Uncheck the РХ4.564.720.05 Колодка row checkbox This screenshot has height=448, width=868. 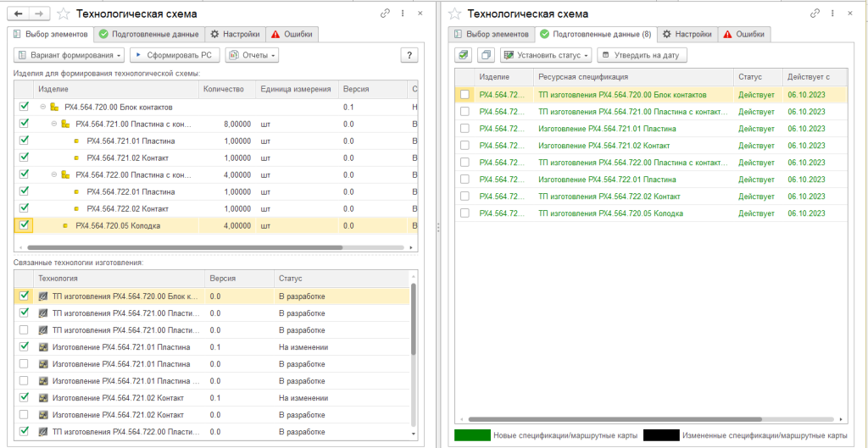tap(24, 226)
